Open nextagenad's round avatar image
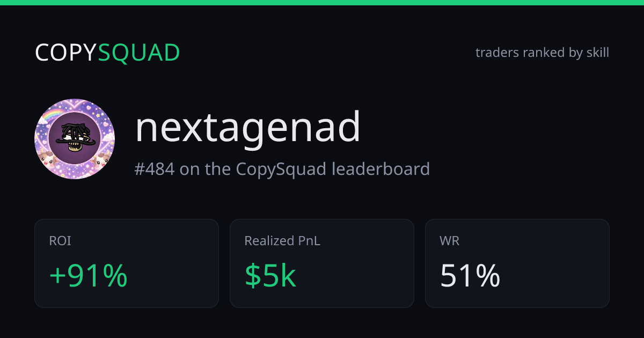 point(75,139)
